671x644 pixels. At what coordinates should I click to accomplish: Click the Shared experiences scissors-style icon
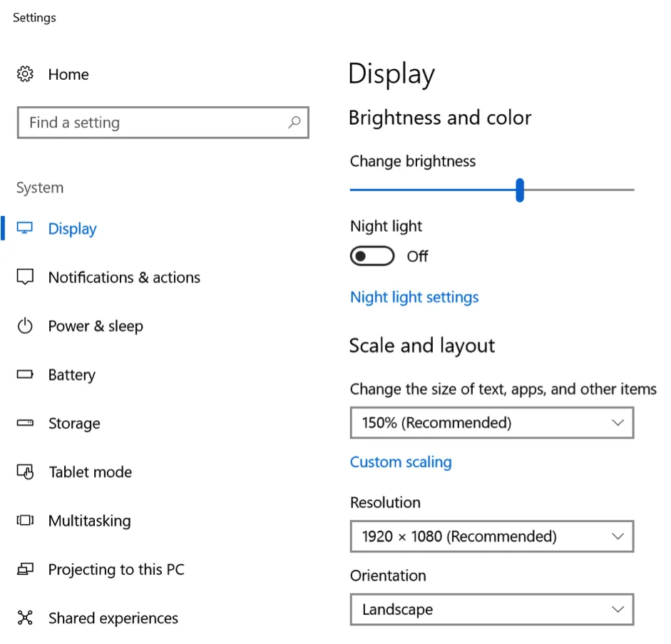pos(25,618)
